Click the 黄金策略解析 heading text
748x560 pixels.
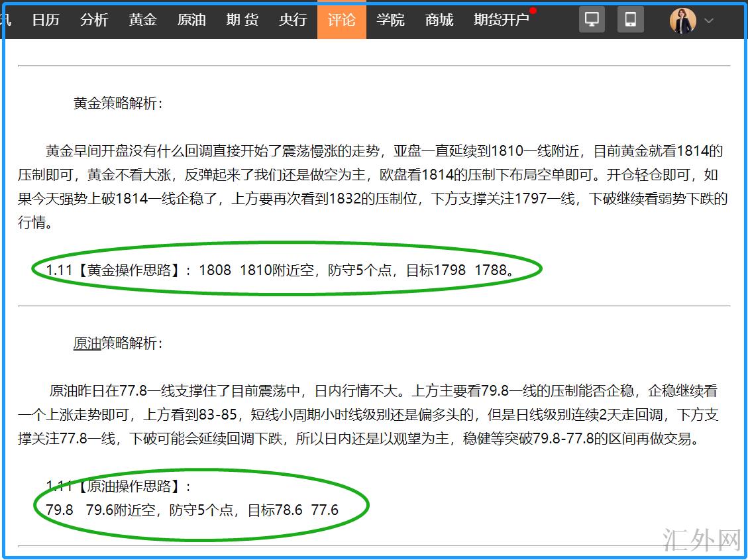coord(118,103)
